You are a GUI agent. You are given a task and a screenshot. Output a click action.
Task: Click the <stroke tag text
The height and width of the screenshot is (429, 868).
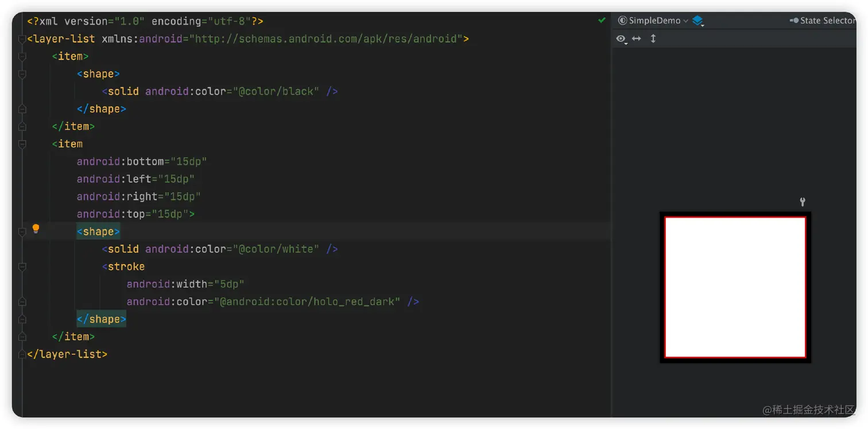click(x=123, y=266)
